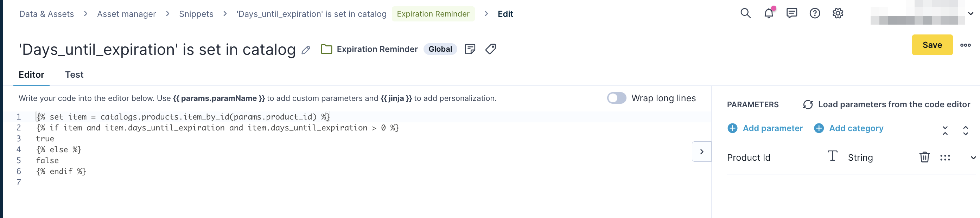Collapse the parameters side panel arrow

tap(701, 152)
